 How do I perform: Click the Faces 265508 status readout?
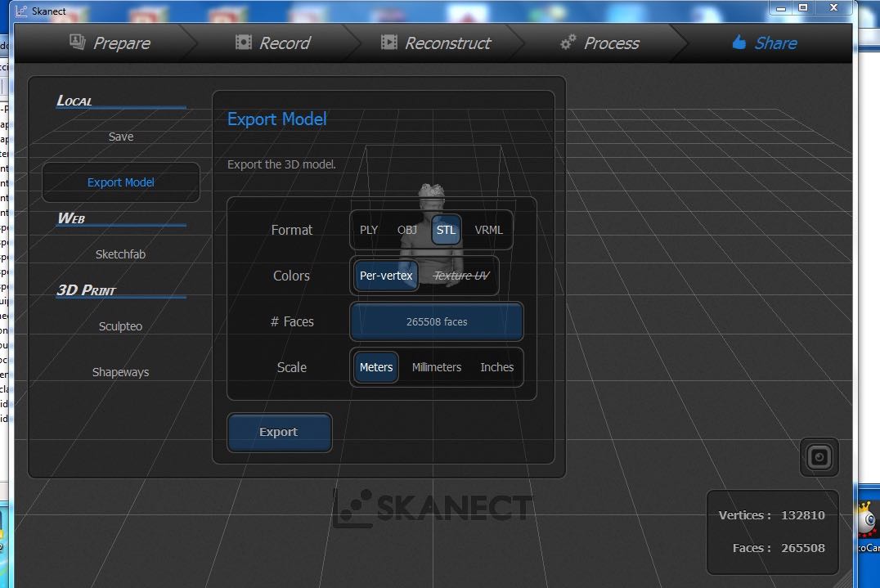click(779, 548)
